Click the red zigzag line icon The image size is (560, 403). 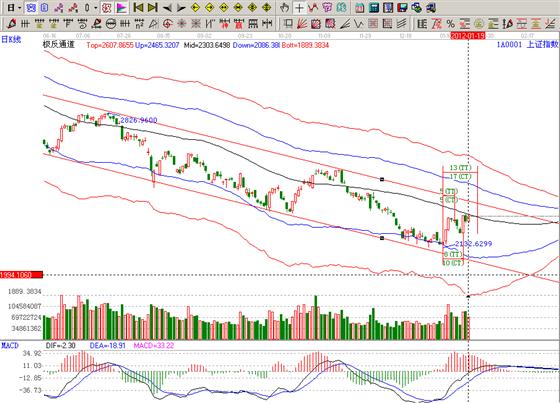[313, 8]
